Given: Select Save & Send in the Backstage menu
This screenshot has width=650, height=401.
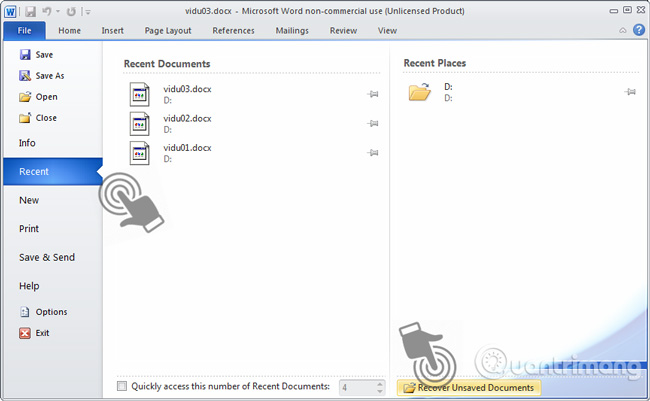Looking at the screenshot, I should (x=47, y=258).
